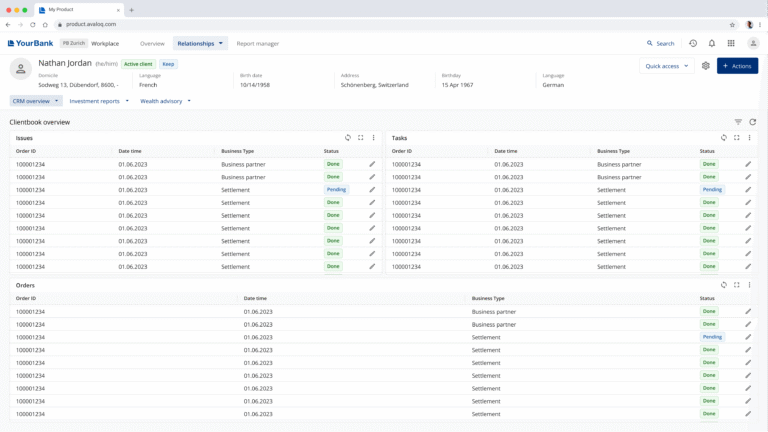
Task: Go to Report manager tab
Action: pos(258,44)
